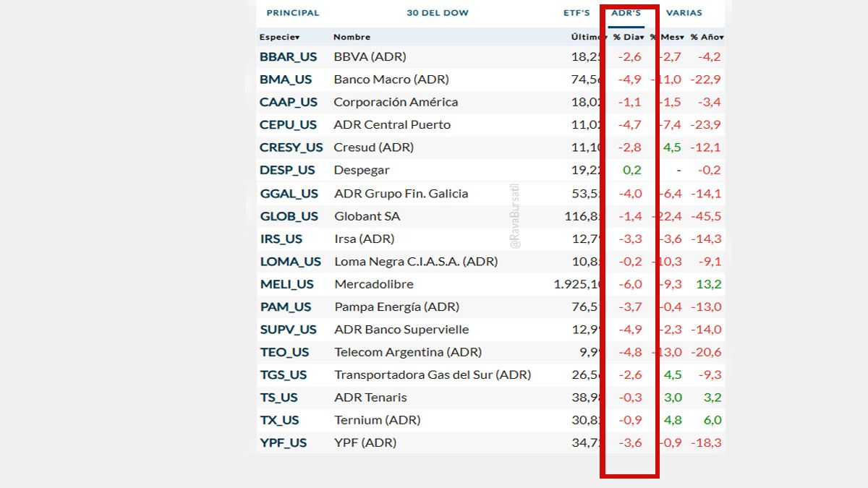Open the % Año column sort dropdown
The image size is (868, 488).
click(707, 35)
